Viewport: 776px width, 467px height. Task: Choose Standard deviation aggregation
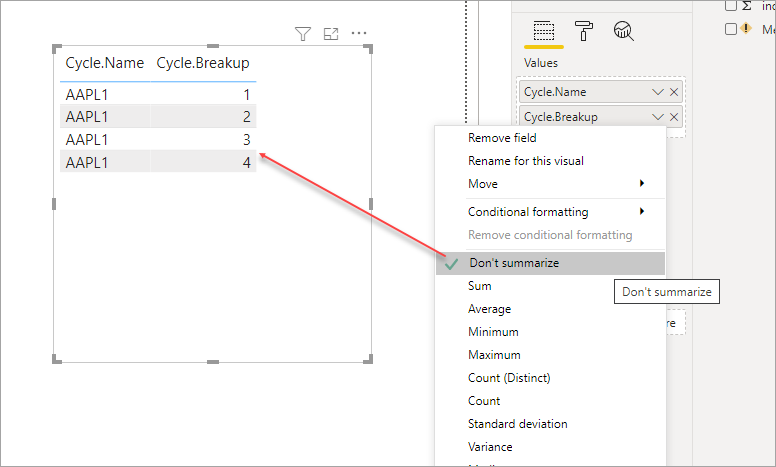tap(550, 424)
